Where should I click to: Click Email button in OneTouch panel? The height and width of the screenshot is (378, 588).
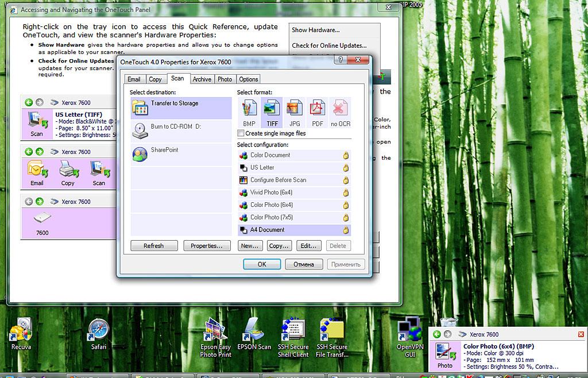coord(37,173)
